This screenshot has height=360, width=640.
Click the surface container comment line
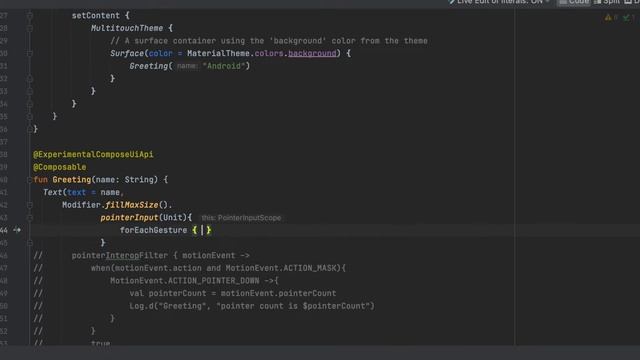coord(269,41)
